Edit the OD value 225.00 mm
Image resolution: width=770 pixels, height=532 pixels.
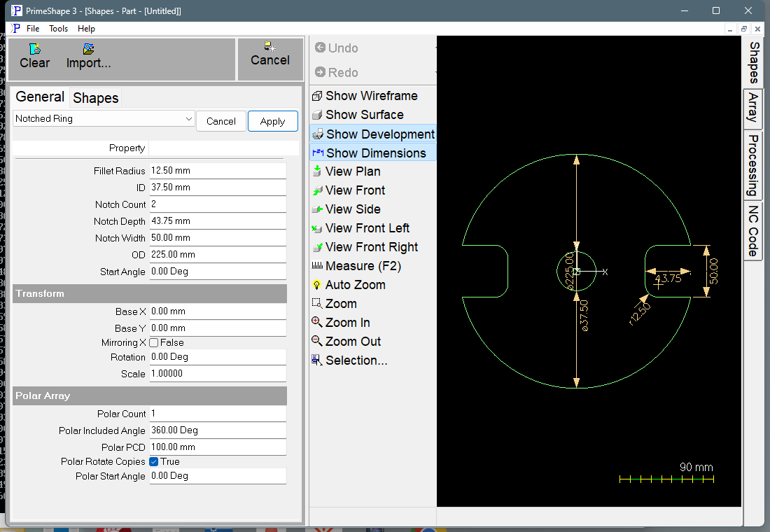[x=218, y=255]
